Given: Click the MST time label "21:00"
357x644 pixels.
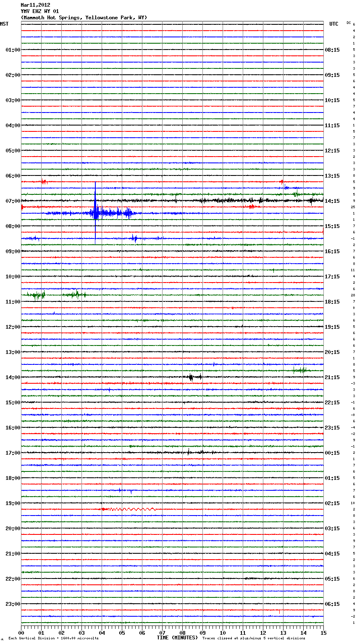Looking at the screenshot, I should pyautogui.click(x=13, y=554).
